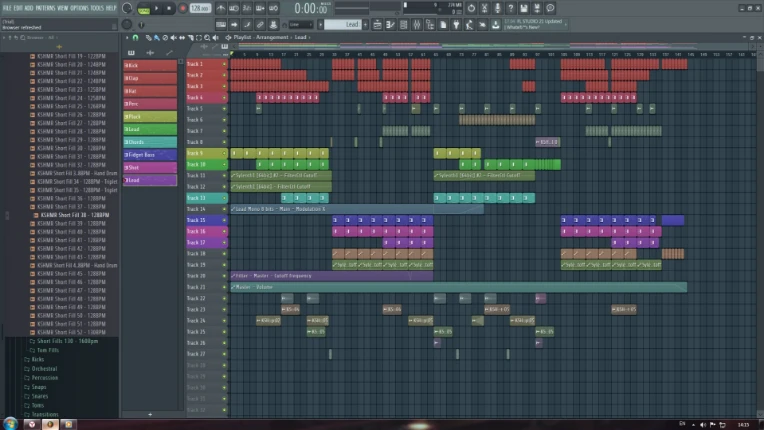Mute Track 9 with green dot
Screen dimensions: 764x430
225,153
